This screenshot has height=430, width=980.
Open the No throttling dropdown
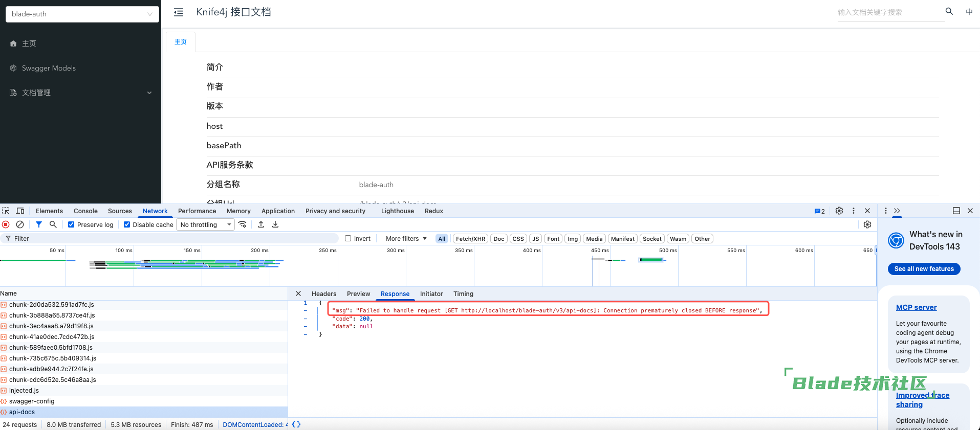coord(206,224)
